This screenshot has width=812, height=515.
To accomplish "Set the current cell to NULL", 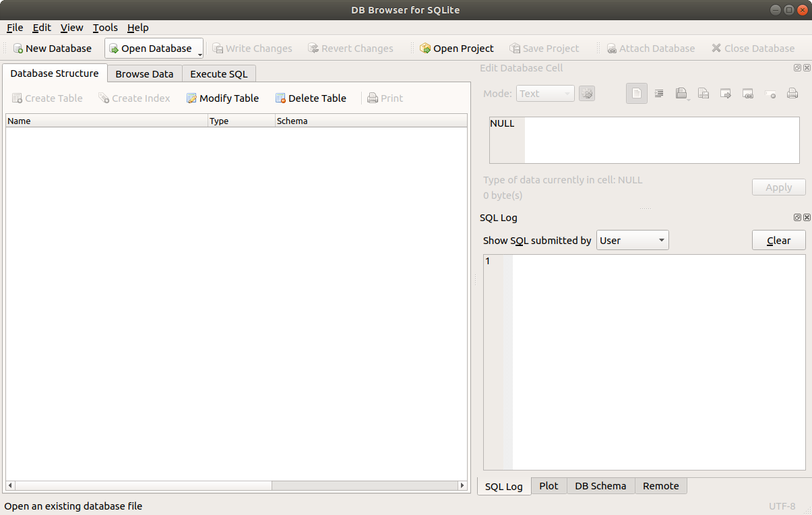I will point(770,93).
